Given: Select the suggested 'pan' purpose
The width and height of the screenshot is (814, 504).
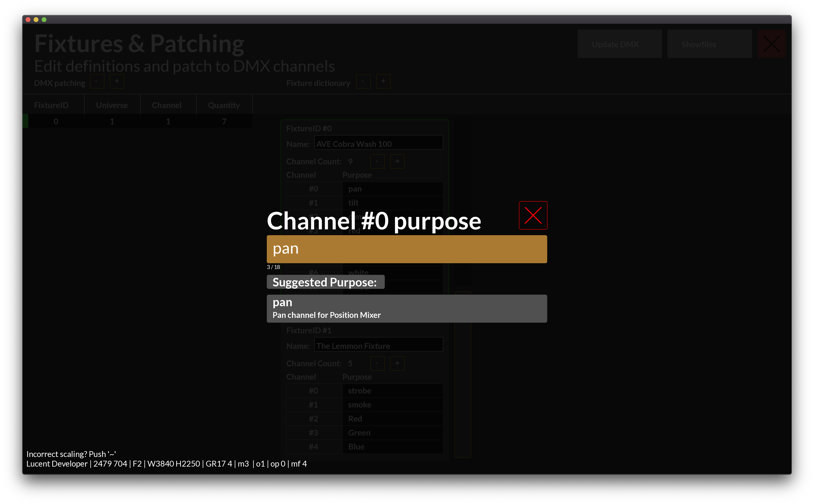Looking at the screenshot, I should (407, 308).
